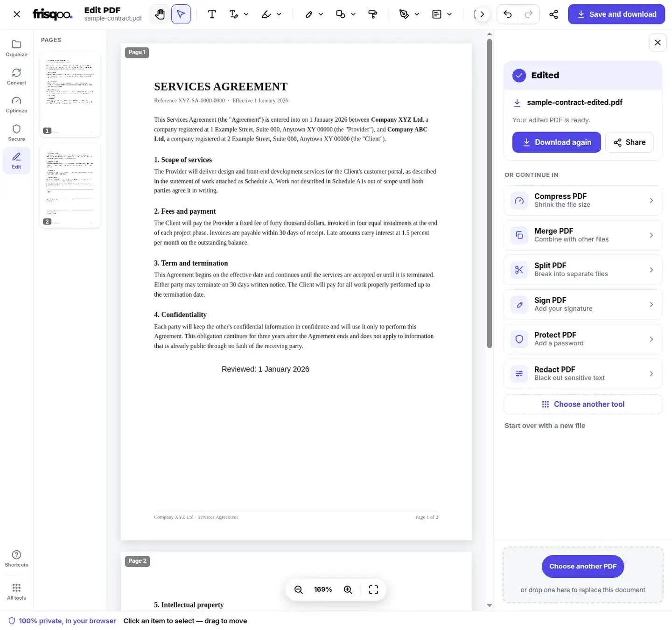Continue in Merge PDF
672x630 pixels.
click(x=583, y=235)
